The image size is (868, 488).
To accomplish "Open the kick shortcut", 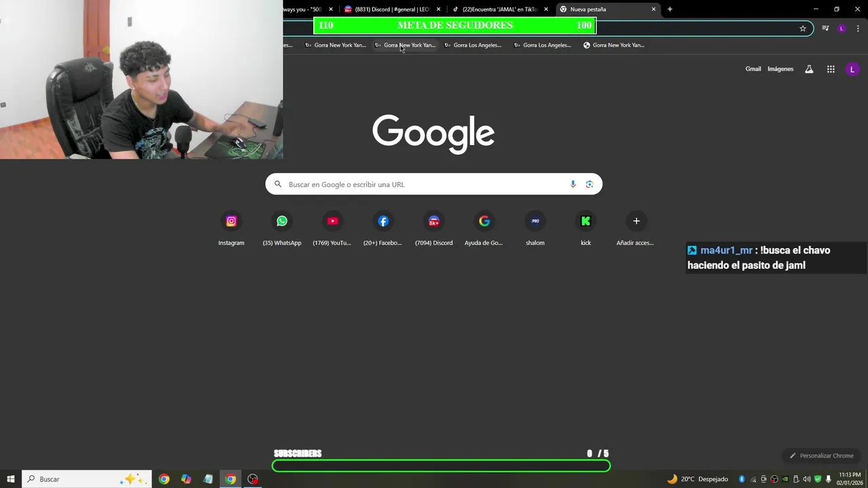I will [x=586, y=229].
